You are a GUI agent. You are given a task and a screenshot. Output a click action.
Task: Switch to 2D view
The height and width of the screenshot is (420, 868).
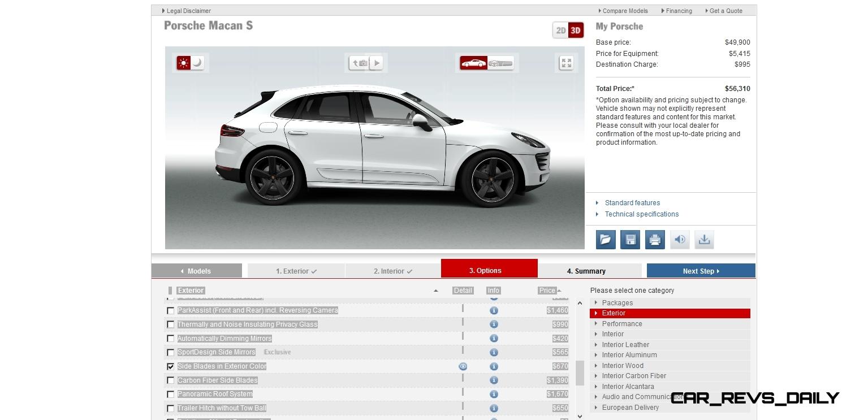560,31
